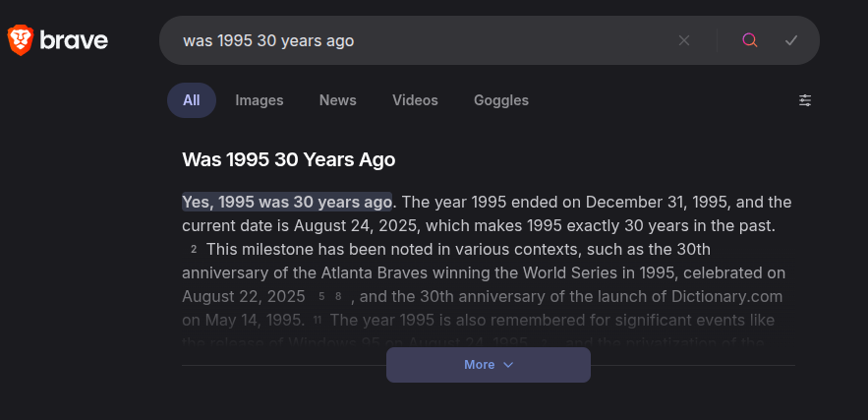Open search filter settings sliders icon
The height and width of the screenshot is (420, 868).
(805, 100)
